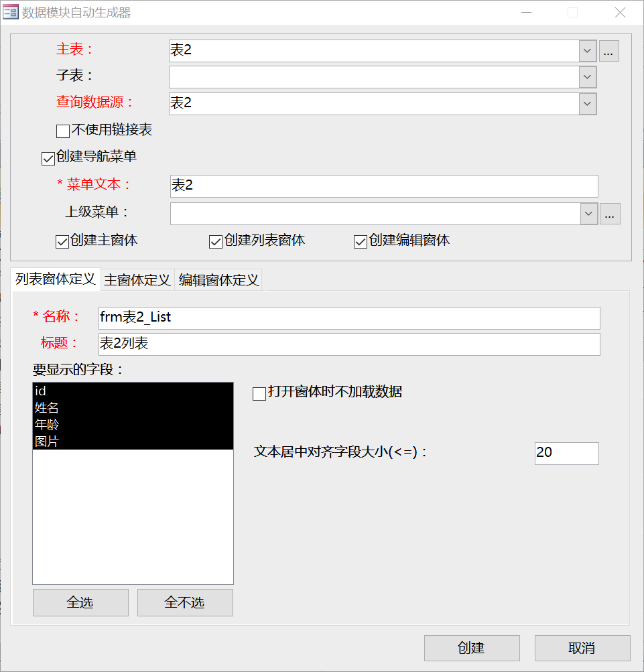Click the 取消 button

[583, 648]
